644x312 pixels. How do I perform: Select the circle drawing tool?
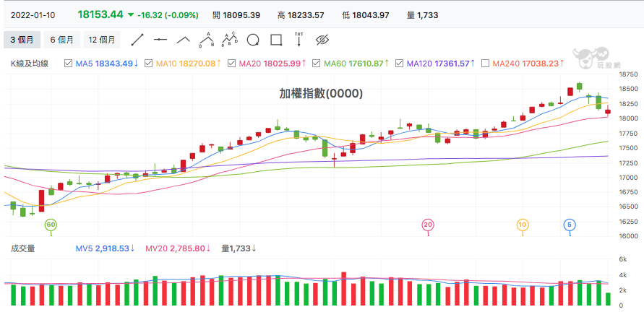(253, 40)
